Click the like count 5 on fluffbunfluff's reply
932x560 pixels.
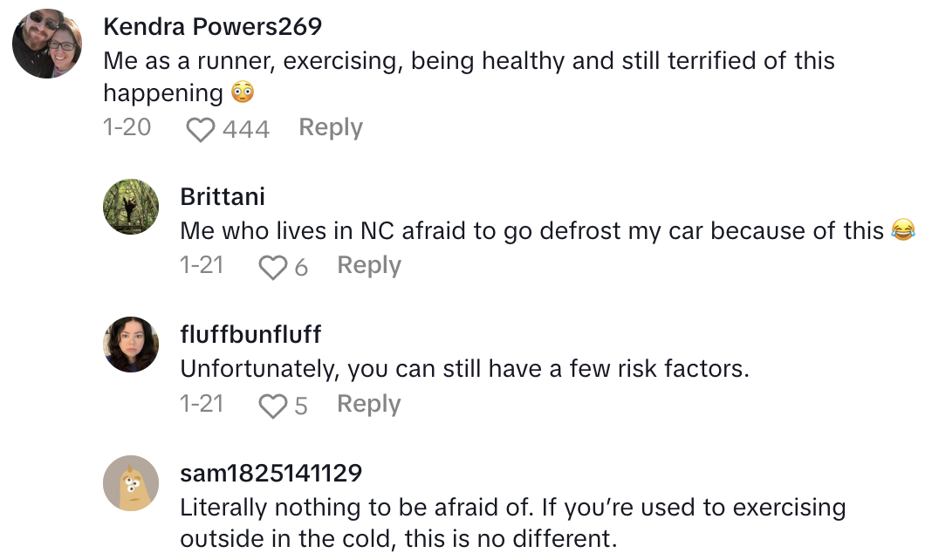click(x=301, y=406)
